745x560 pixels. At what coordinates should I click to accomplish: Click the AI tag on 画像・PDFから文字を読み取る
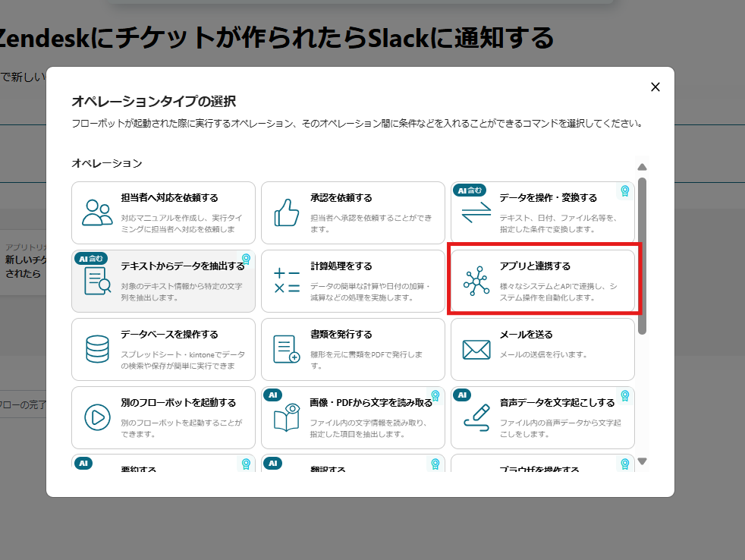click(272, 395)
